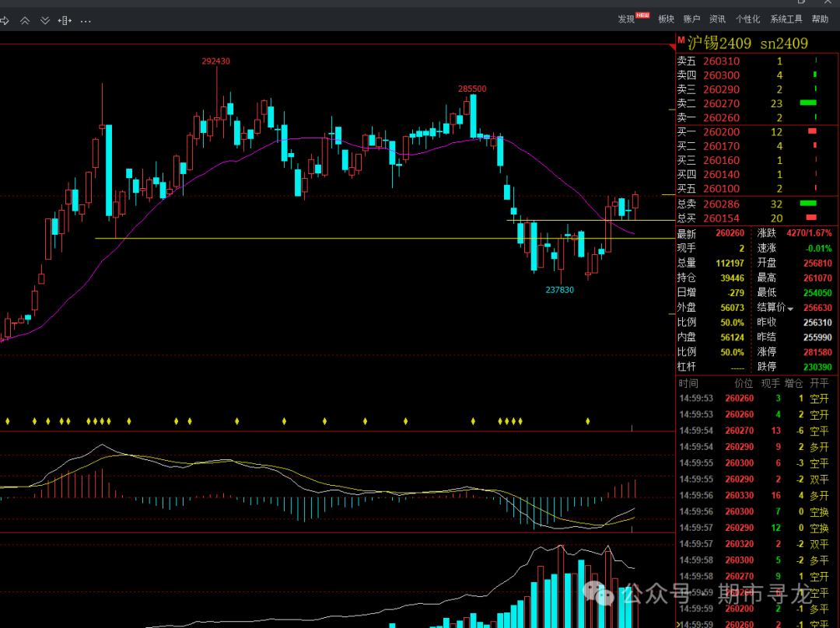840x628 pixels.
Task: Select the 14:59:55 trade at 260300 空平
Action: [757, 463]
